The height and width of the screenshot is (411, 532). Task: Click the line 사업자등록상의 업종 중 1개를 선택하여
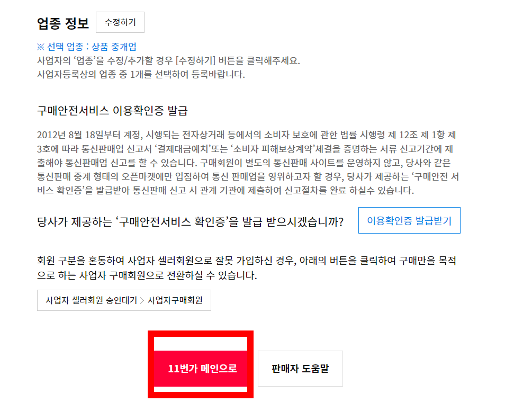coord(141,74)
